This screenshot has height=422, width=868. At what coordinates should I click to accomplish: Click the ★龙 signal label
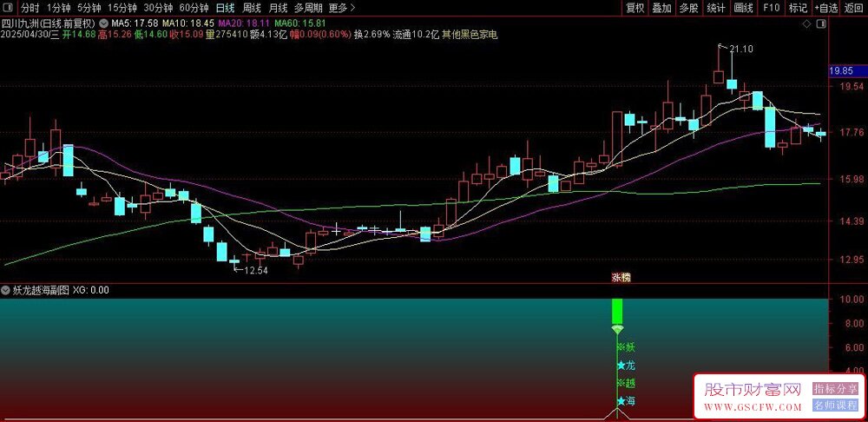pos(626,366)
